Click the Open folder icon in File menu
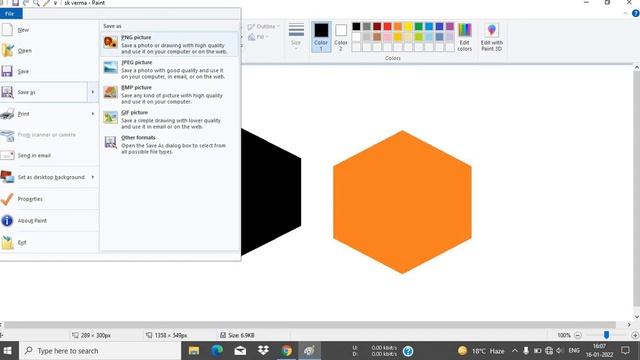The height and width of the screenshot is (360, 640). [x=7, y=50]
